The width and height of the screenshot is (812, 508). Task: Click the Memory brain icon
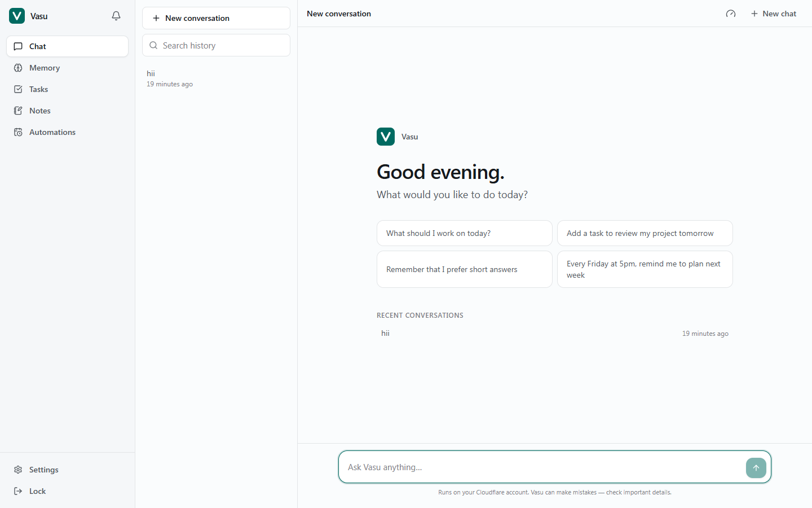18,68
